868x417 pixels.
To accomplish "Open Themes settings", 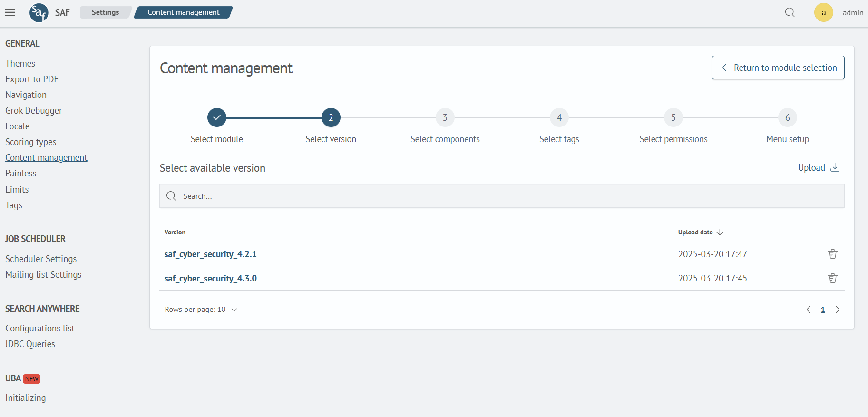I will click(20, 63).
